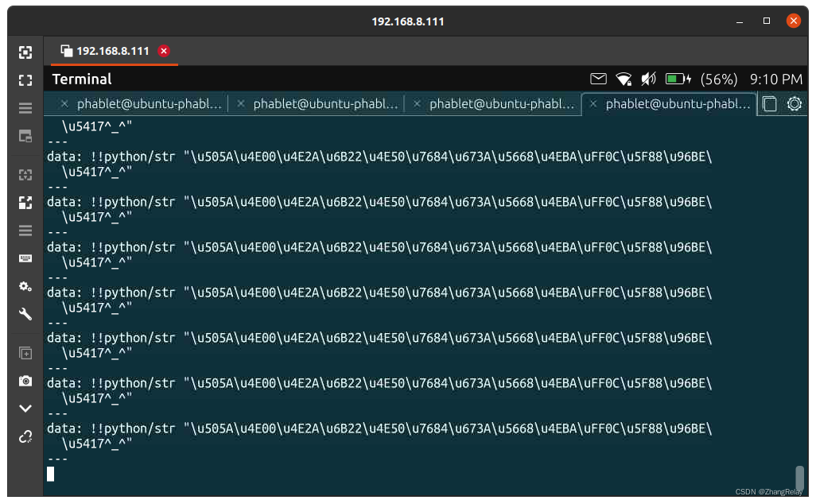Open the 9:10 PM clock indicator
Screen dimensions: 816x504
(x=776, y=79)
